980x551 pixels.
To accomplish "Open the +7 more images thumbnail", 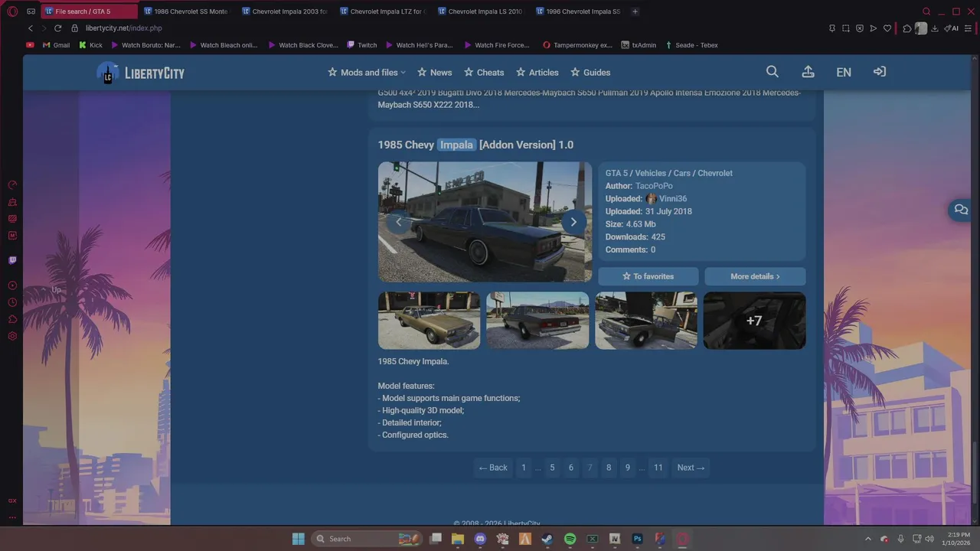I will [x=754, y=321].
